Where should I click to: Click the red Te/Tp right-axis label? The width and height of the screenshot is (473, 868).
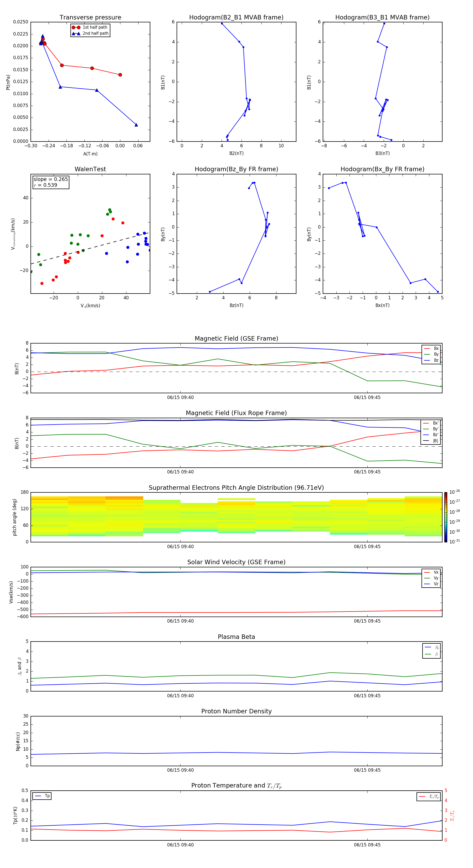point(453,815)
